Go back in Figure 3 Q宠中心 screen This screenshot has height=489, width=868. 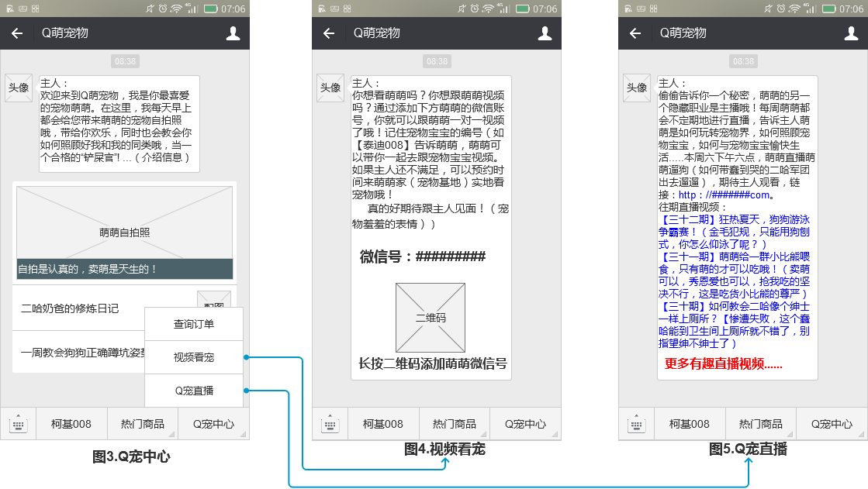click(17, 33)
